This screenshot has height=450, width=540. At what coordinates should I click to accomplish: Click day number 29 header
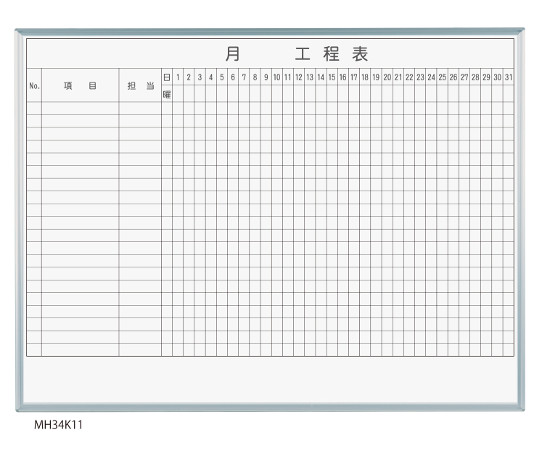click(486, 77)
